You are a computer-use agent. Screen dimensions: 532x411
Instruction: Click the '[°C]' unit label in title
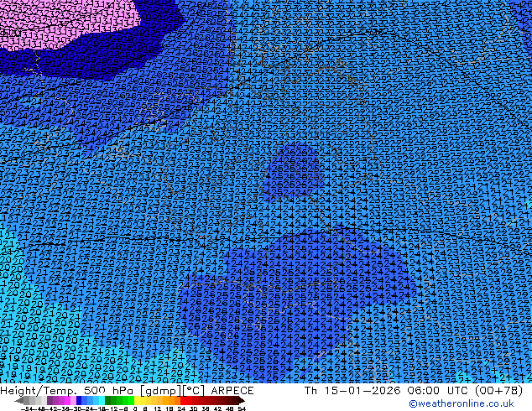tap(195, 391)
